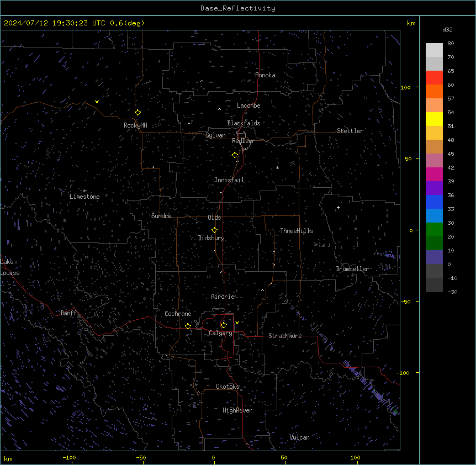This screenshot has height=465, width=476.
Task: Select the Lacombe label
Action: [248, 105]
